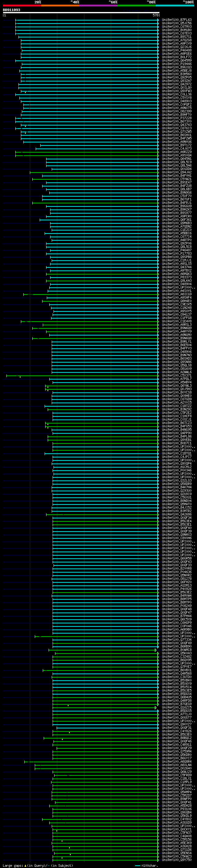197x868 pixels.
Task: Select the UniRef100_P19446 label
Action: tap(177, 64)
